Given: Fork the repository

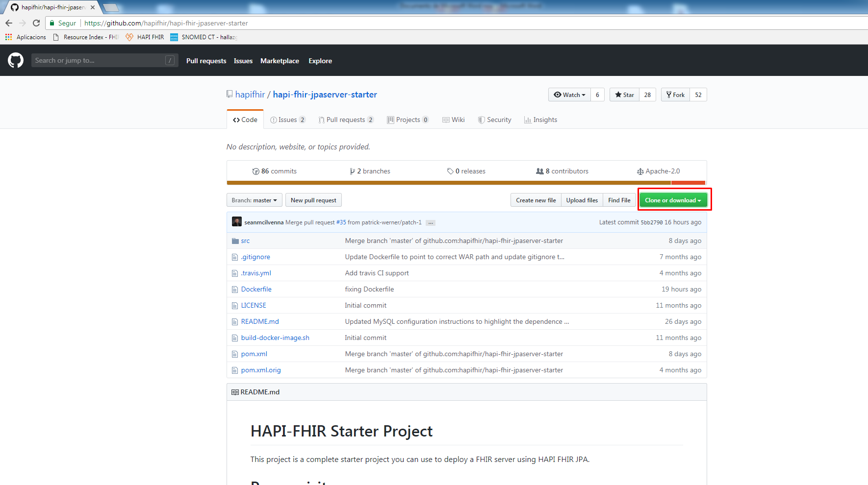Looking at the screenshot, I should [675, 95].
